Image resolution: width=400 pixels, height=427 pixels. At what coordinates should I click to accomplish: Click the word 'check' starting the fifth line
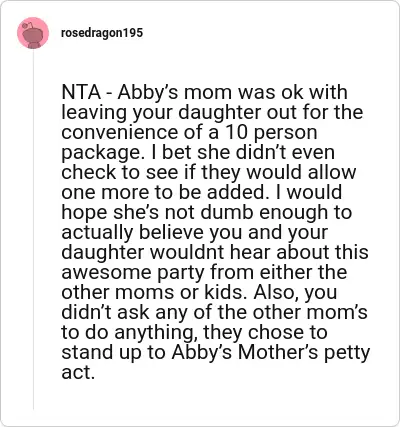[x=89, y=172]
